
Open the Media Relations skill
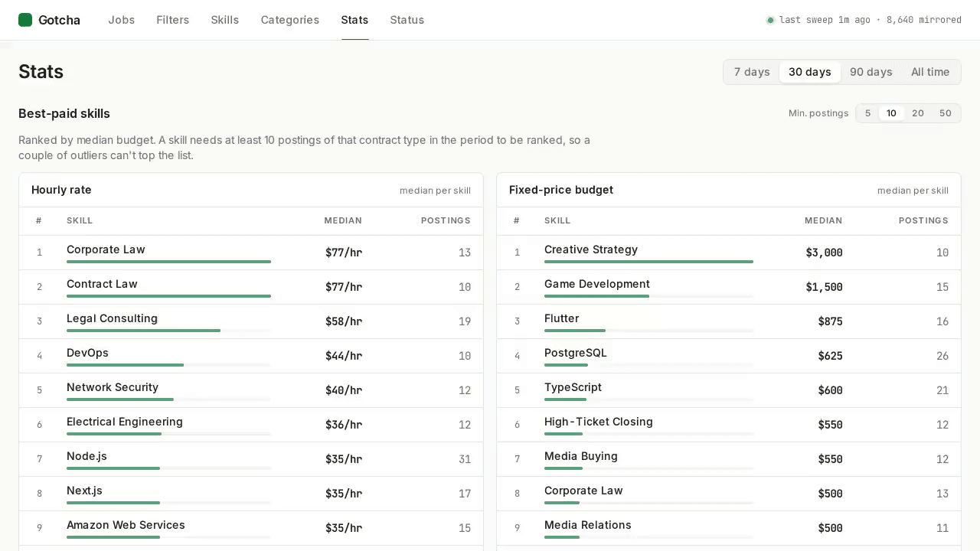pyautogui.click(x=588, y=525)
